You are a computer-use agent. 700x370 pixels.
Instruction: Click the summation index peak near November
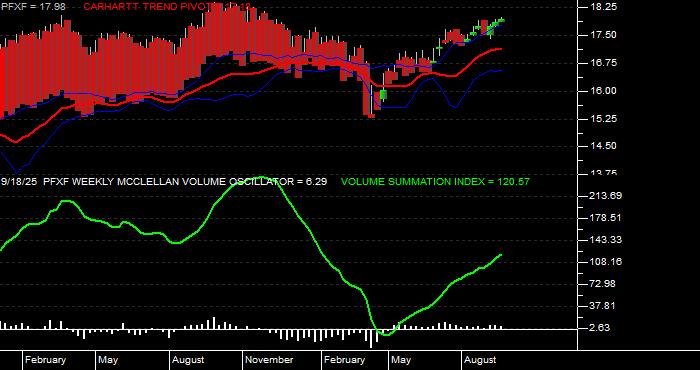click(262, 178)
